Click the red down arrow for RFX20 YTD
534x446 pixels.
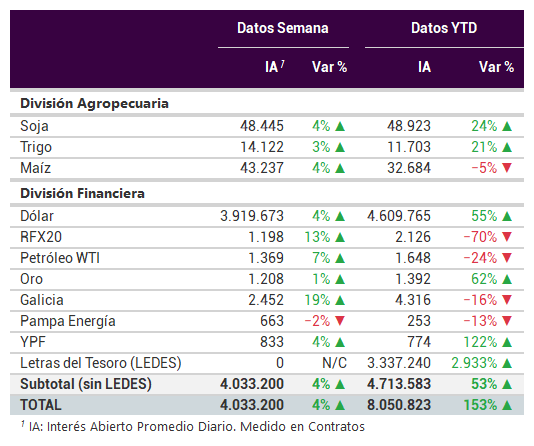click(507, 237)
